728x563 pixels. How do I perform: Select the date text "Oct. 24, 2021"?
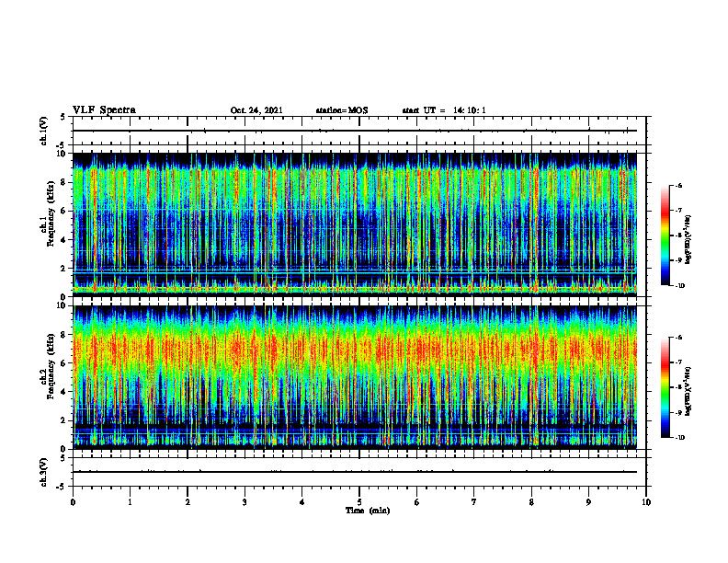pyautogui.click(x=256, y=110)
